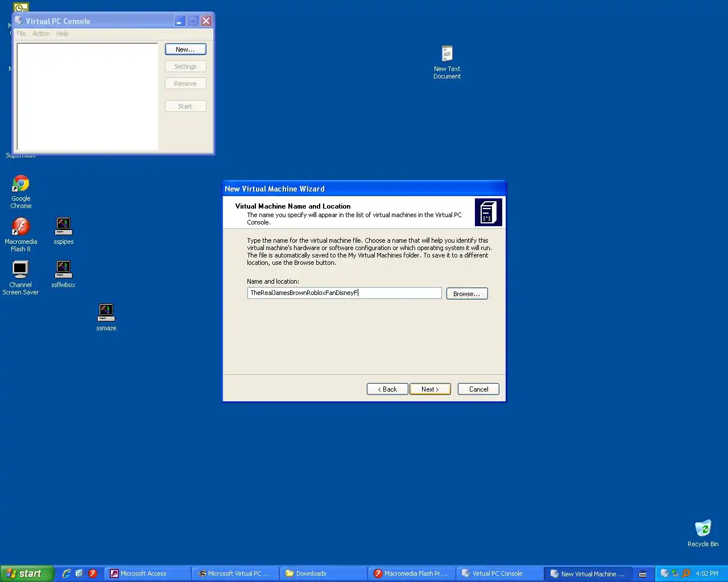This screenshot has width=728, height=582.
Task: Open the Start menu
Action: pos(27,573)
